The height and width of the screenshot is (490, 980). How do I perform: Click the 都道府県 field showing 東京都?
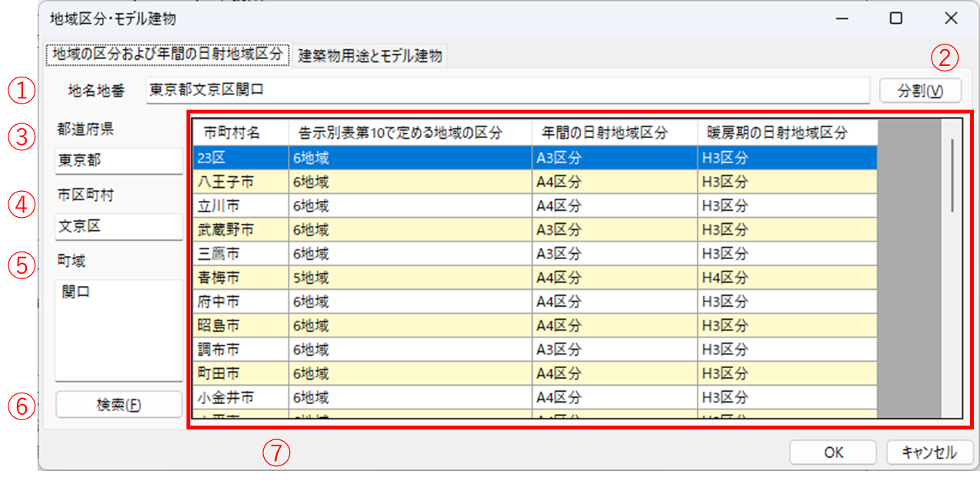118,161
